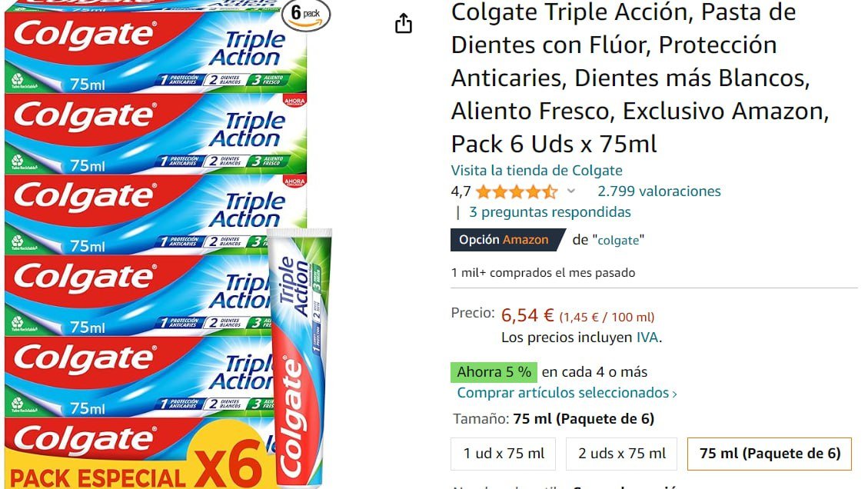
Task: Click the 6 pack badge on image
Action: click(x=305, y=15)
